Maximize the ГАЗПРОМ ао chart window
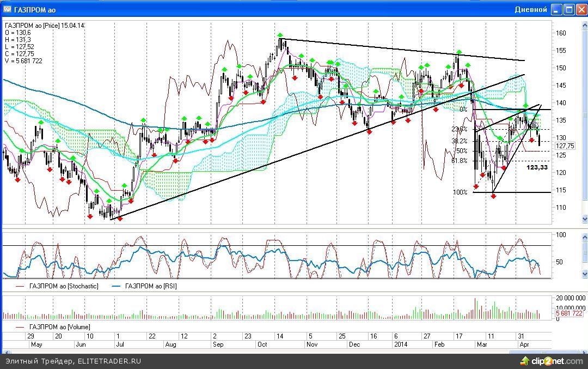588x369 pixels. (x=568, y=9)
